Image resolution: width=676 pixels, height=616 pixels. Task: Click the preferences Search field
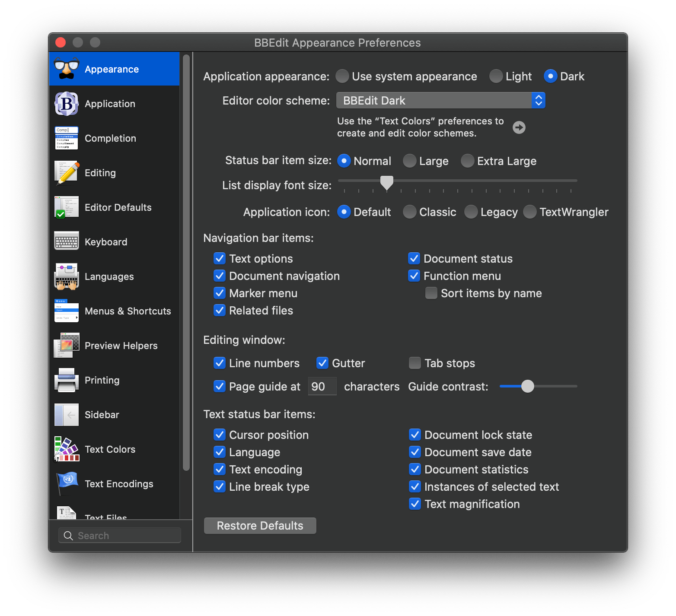120,536
